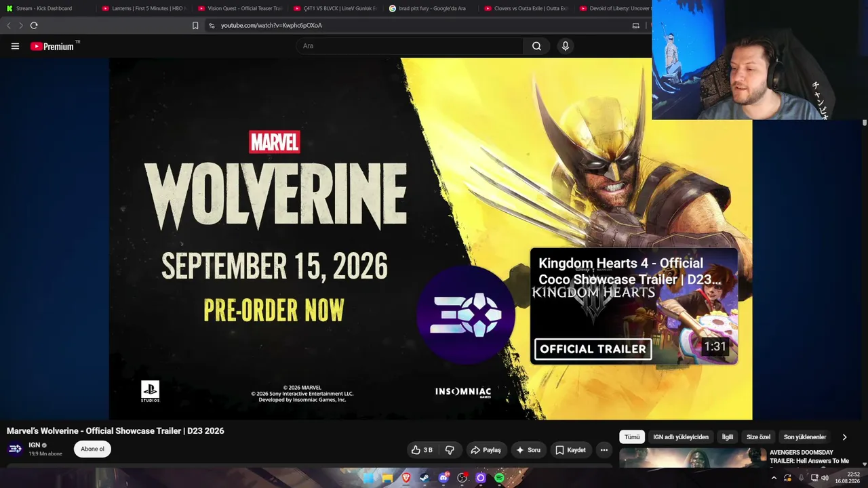Screen dimensions: 868x488
Task: Select the Son yüklenenler filter chip
Action: click(x=805, y=437)
